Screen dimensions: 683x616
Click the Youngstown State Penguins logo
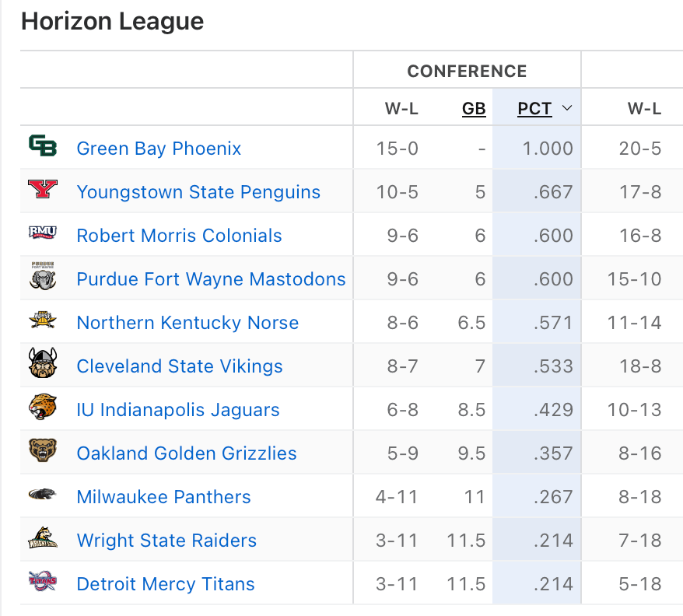coord(43,190)
